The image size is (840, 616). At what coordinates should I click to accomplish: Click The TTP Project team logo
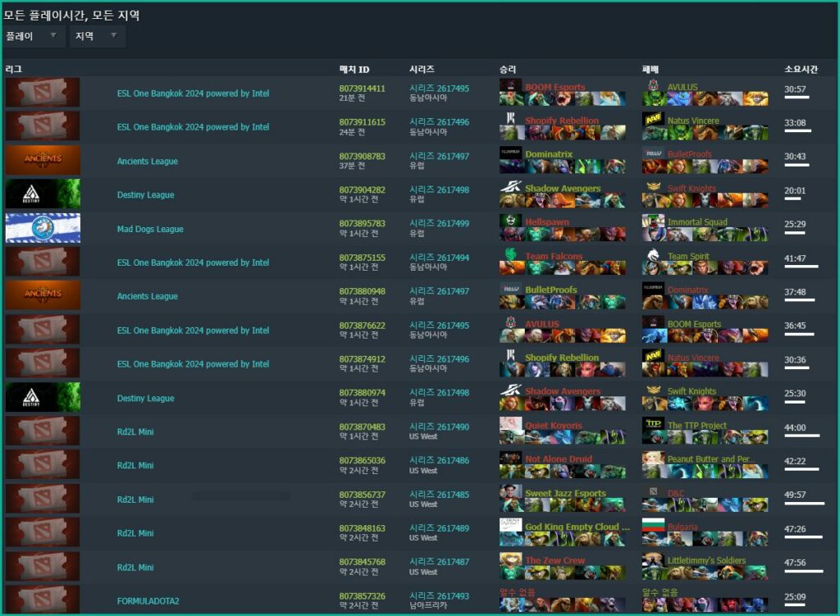click(x=653, y=424)
